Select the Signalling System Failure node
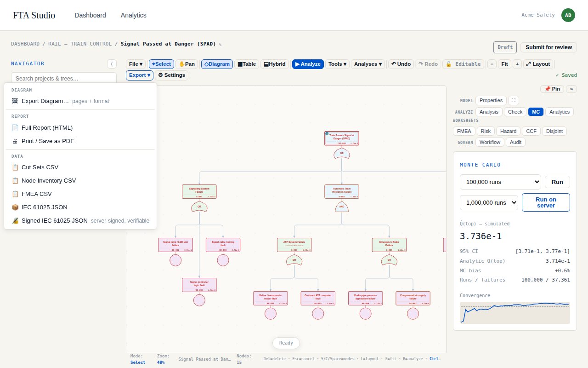 click(199, 191)
